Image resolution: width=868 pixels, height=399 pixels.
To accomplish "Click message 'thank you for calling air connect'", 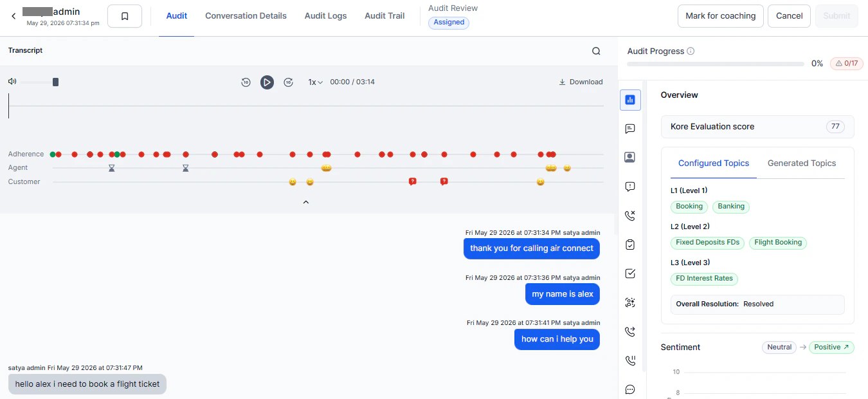I will pyautogui.click(x=532, y=248).
